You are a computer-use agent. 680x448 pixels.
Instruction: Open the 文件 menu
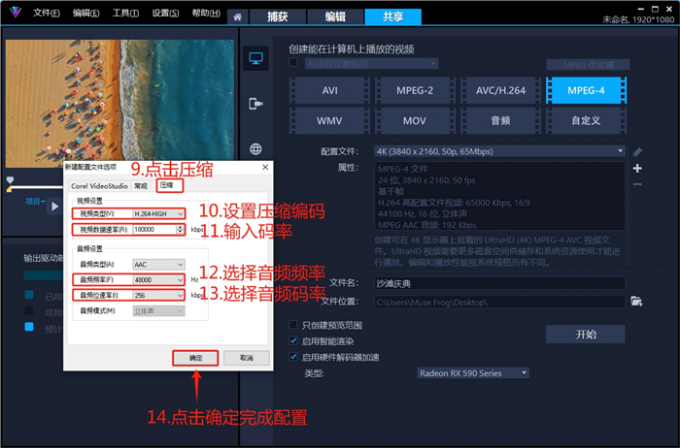(x=46, y=13)
